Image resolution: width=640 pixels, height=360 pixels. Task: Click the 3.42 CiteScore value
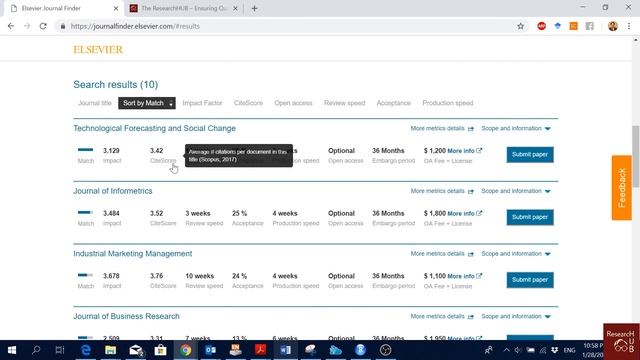pyautogui.click(x=156, y=151)
